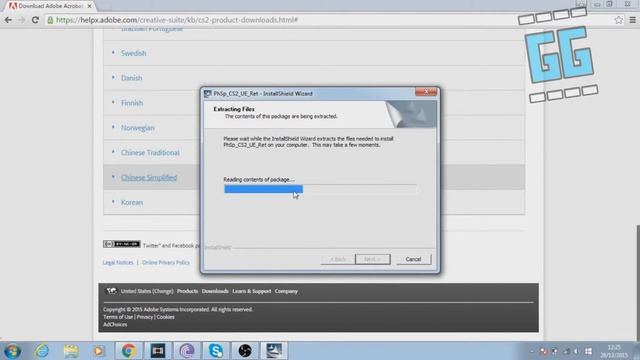640x360 pixels.
Task: Click the green padlock in the address bar
Action: point(50,20)
